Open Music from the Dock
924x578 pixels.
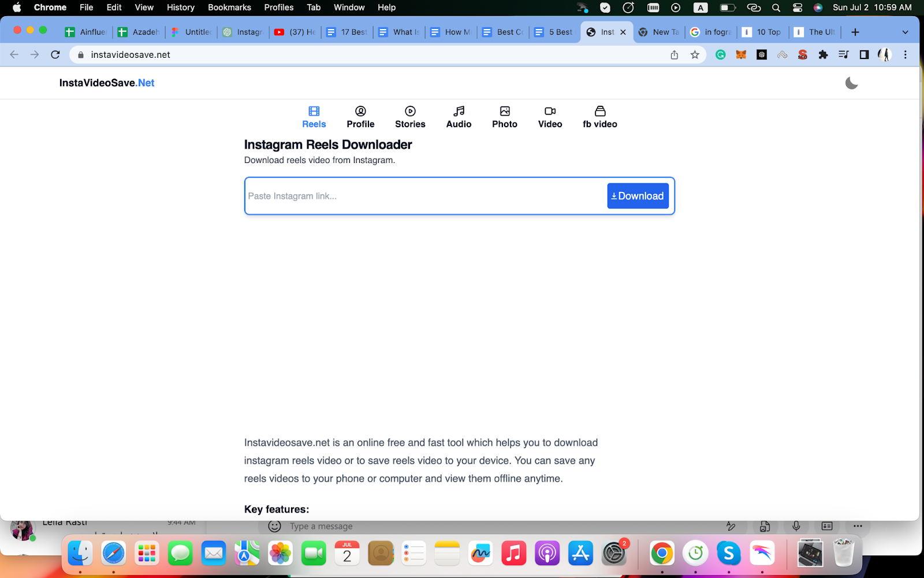(x=514, y=553)
